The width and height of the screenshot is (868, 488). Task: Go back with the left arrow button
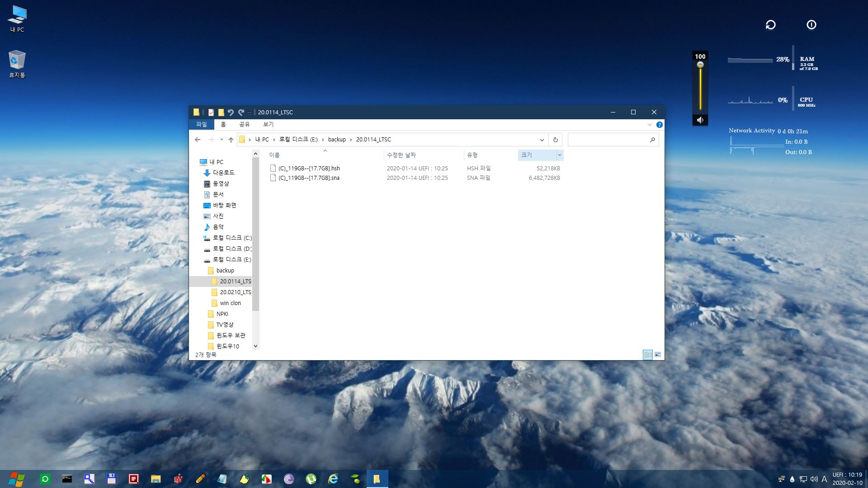[x=198, y=140]
